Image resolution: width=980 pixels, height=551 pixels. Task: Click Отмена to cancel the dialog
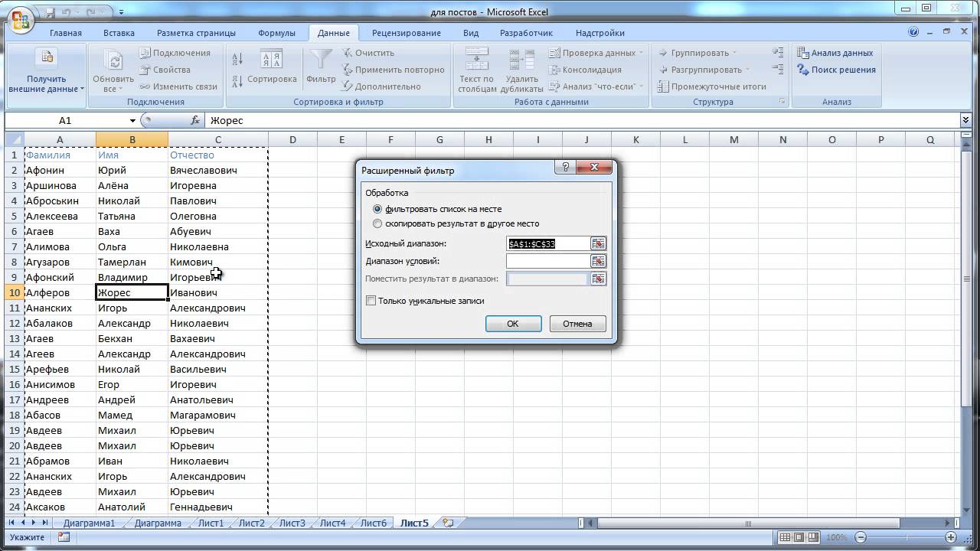(577, 324)
